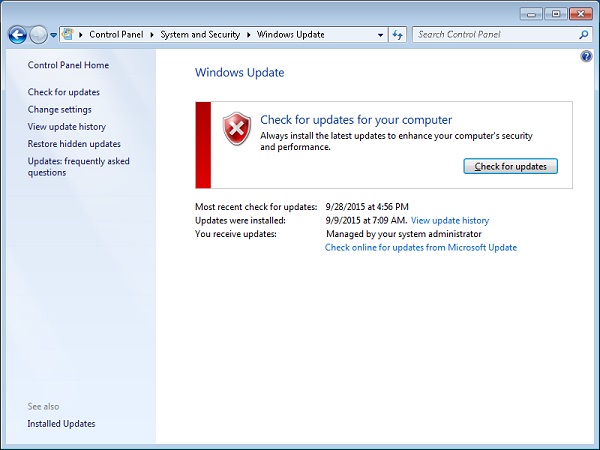Image resolution: width=600 pixels, height=450 pixels.
Task: Click 'Check for updates for your computer' heading
Action: click(356, 120)
